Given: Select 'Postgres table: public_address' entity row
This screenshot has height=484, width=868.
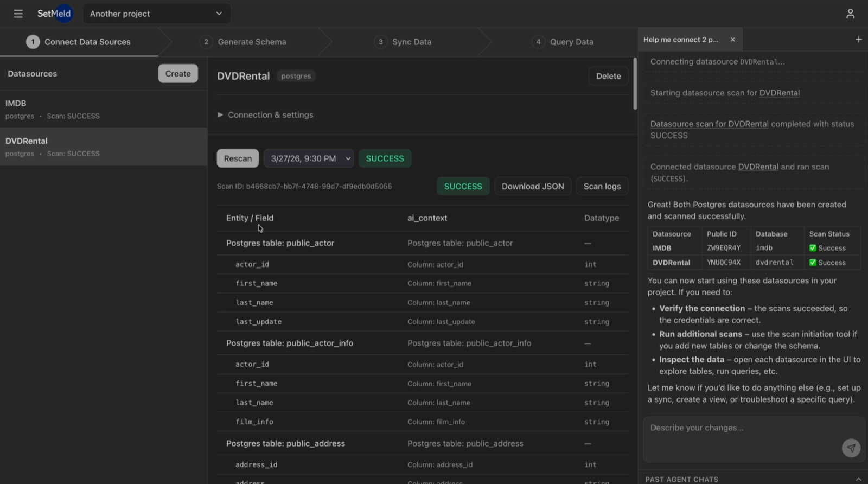Looking at the screenshot, I should pyautogui.click(x=423, y=443).
